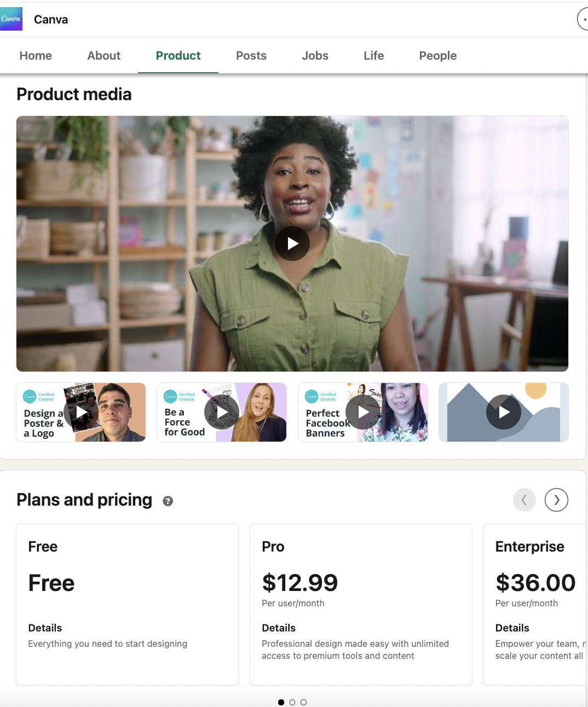The height and width of the screenshot is (707, 588).
Task: View the People section
Action: [437, 55]
